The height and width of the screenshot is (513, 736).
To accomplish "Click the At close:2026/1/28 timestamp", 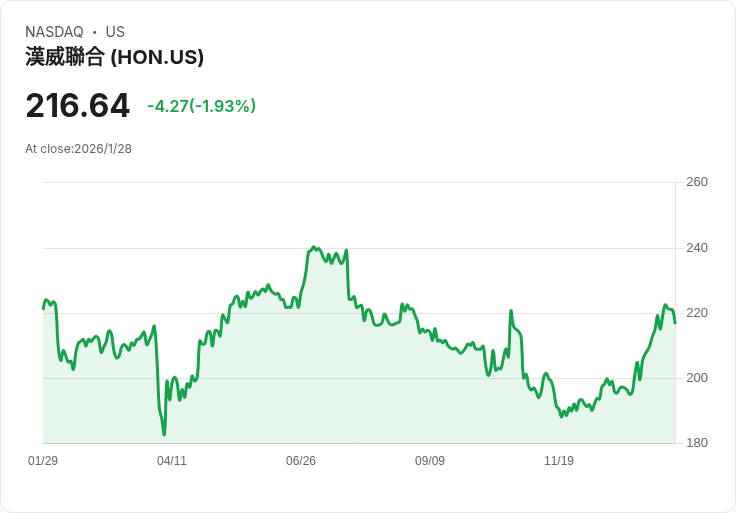I will coord(78,149).
